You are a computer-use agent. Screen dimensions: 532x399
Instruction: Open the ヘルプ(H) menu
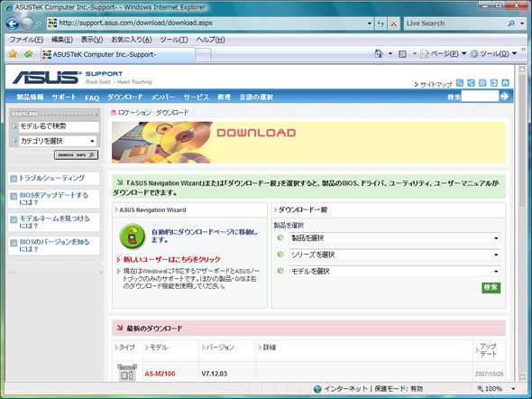point(210,40)
